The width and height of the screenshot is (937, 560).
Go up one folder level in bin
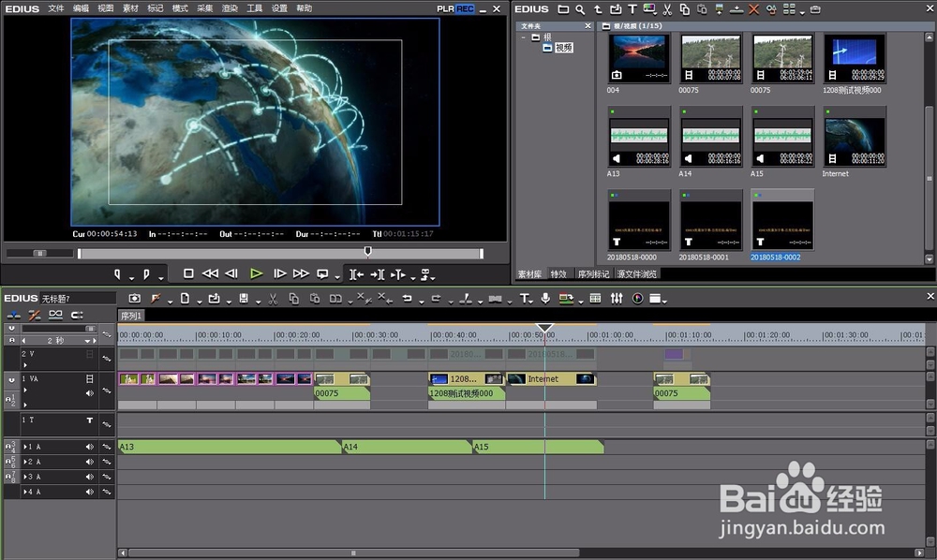point(598,9)
